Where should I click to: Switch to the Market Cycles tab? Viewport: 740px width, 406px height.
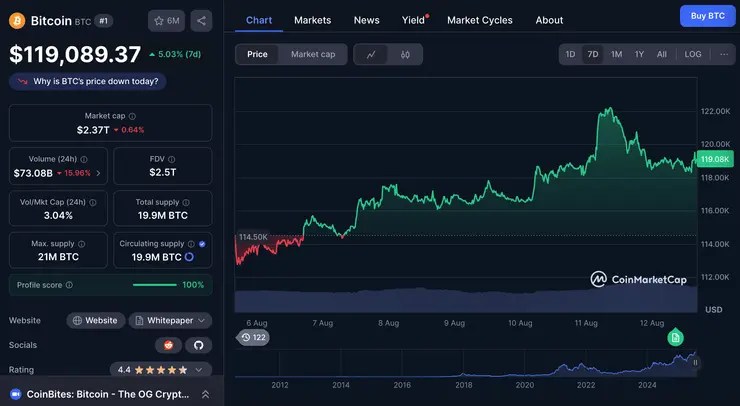[x=479, y=20]
